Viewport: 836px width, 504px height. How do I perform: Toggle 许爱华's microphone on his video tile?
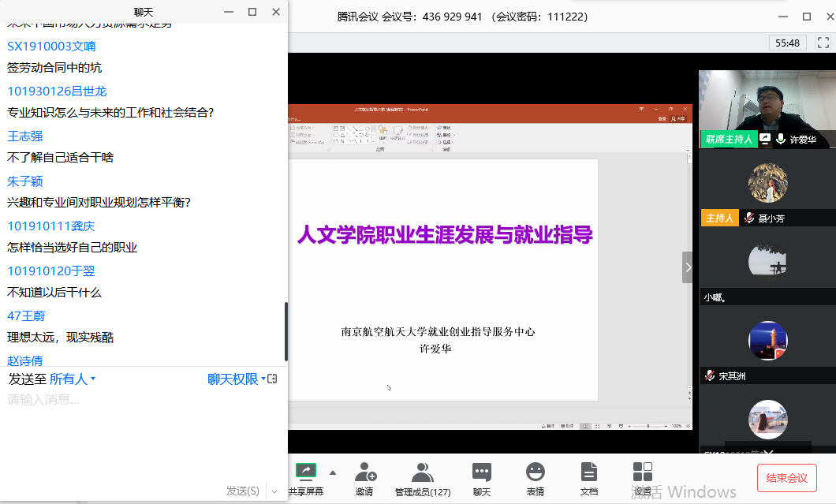click(x=781, y=139)
